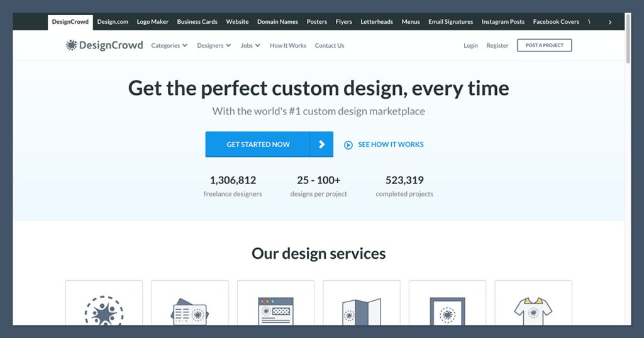Click the Login link
This screenshot has width=644, height=338.
(470, 45)
